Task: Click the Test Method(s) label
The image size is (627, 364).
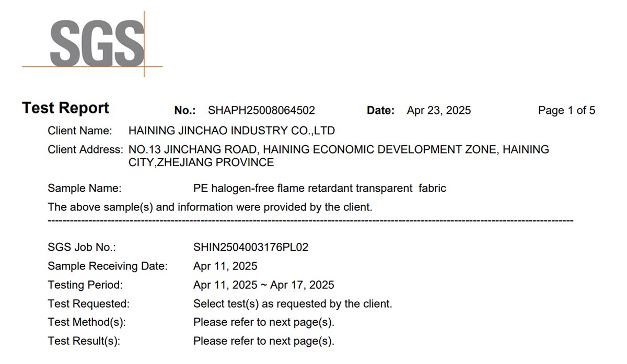Action: coord(87,323)
